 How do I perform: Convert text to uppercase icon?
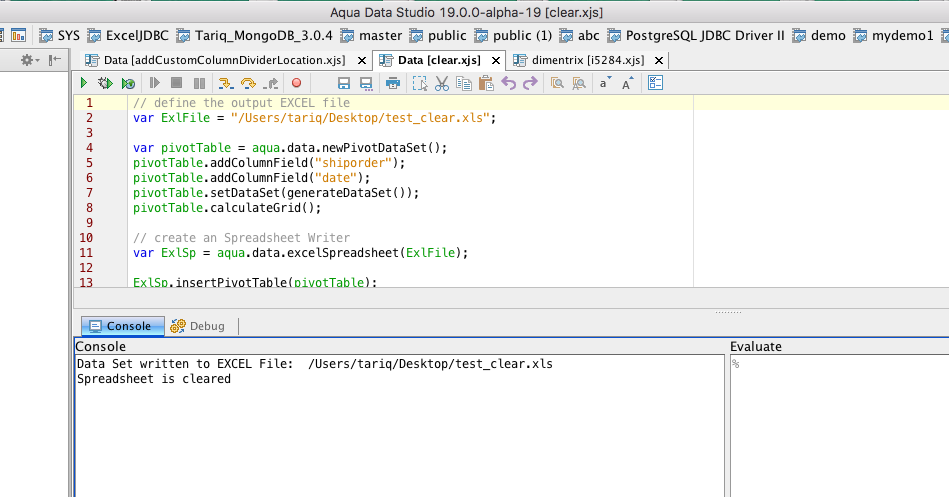coord(628,84)
